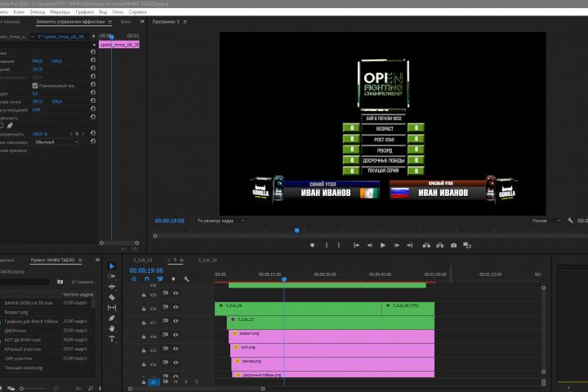Switch to the S_Sub_16 sequence tab
Image resolution: width=588 pixels, height=392 pixels.
[x=207, y=260]
